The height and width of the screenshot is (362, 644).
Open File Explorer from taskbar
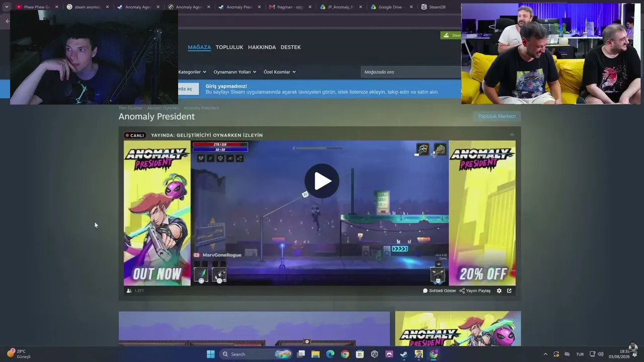[315, 354]
